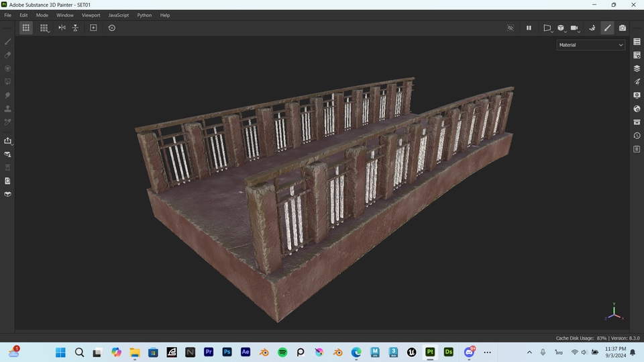Open the brush Properties panel icon
This screenshot has height=362, width=644.
point(637,82)
